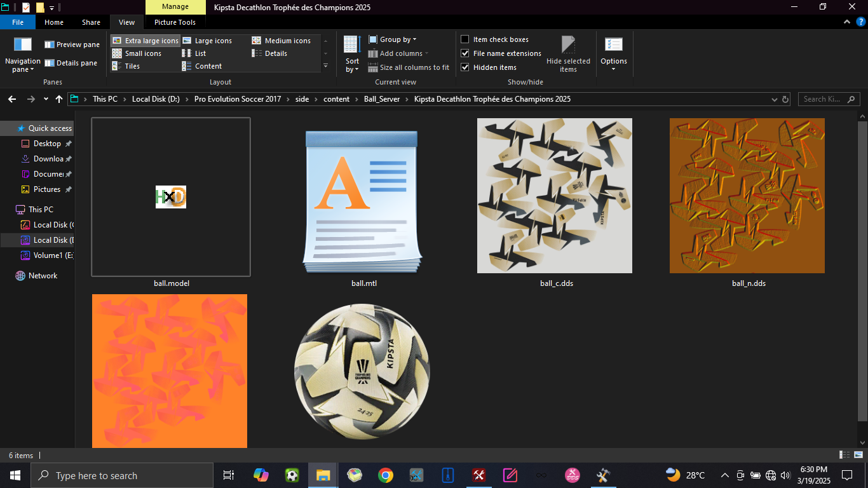
Task: Uncheck File name extensions
Action: pos(465,53)
